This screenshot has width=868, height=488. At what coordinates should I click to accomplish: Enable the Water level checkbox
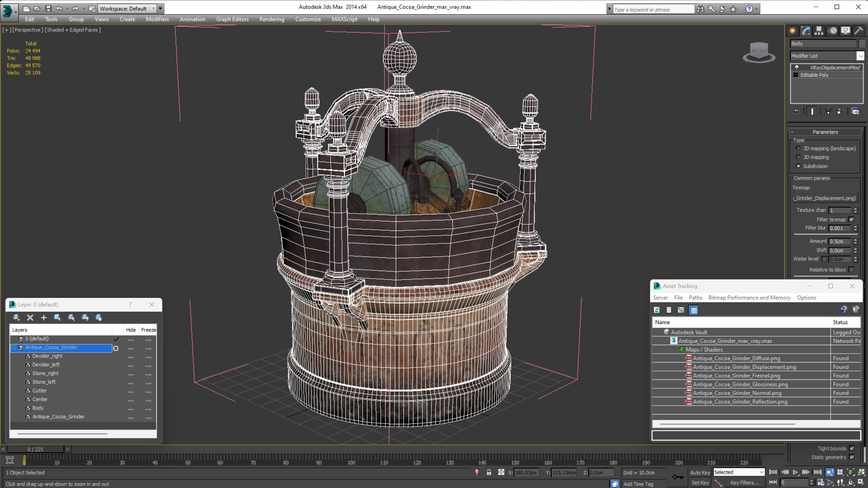click(x=824, y=259)
